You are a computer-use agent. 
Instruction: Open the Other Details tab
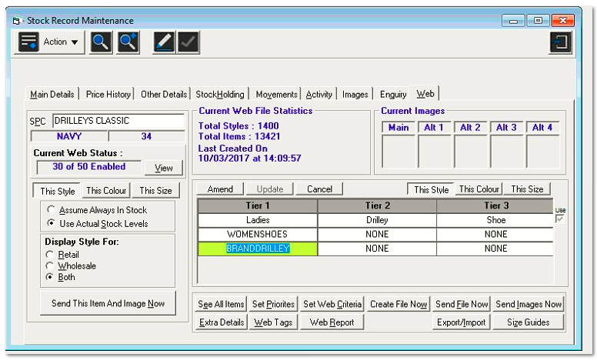tap(164, 94)
